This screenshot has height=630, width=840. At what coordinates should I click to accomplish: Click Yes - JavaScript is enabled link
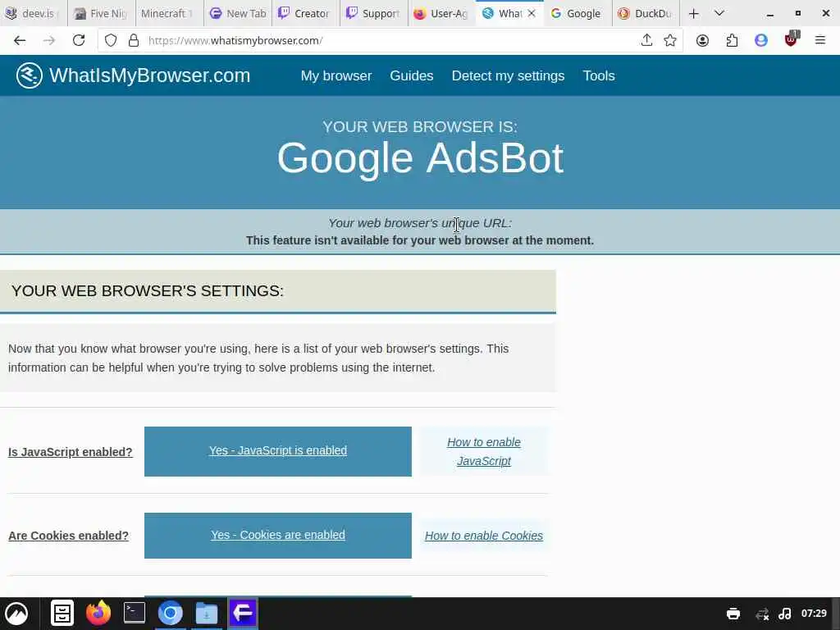point(278,451)
